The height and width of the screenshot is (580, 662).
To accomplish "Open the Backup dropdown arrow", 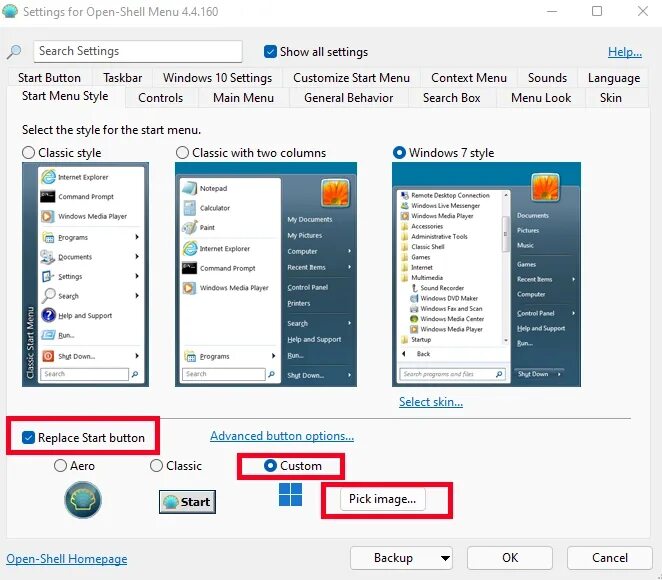I will tap(445, 558).
